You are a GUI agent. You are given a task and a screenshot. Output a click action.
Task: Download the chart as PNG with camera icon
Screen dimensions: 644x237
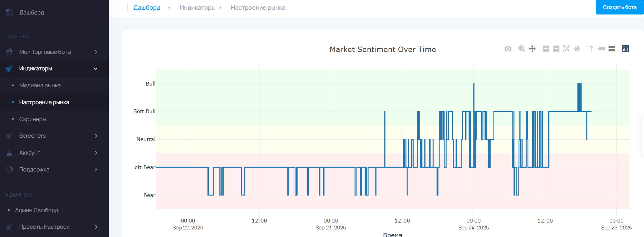pos(508,49)
